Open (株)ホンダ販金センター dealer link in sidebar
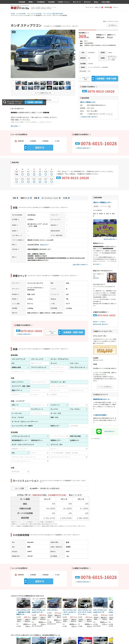This screenshot has width=129, height=644. coord(102,203)
